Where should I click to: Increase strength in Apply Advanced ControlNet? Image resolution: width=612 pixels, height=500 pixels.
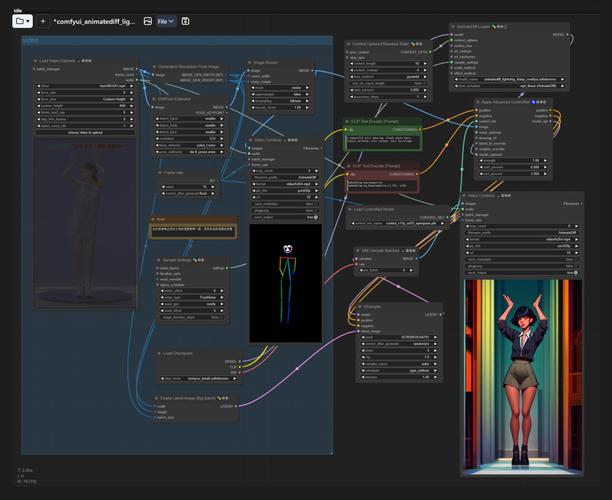545,160
